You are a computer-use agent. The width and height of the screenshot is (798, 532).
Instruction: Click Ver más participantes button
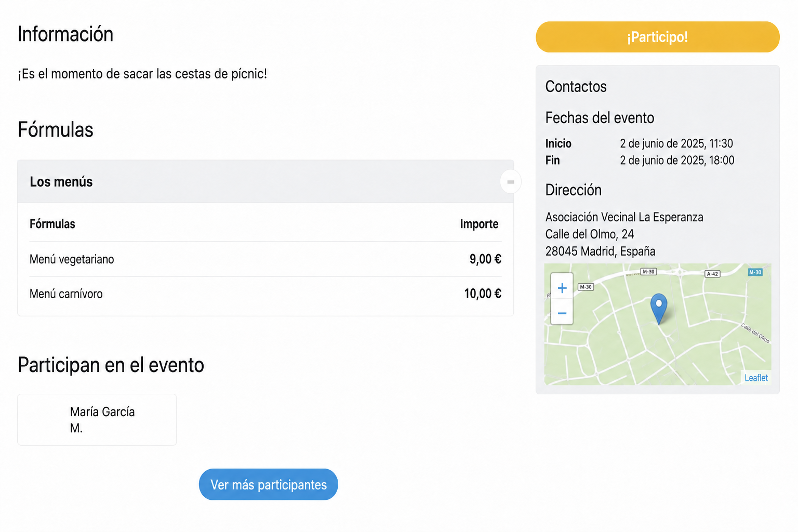point(268,485)
